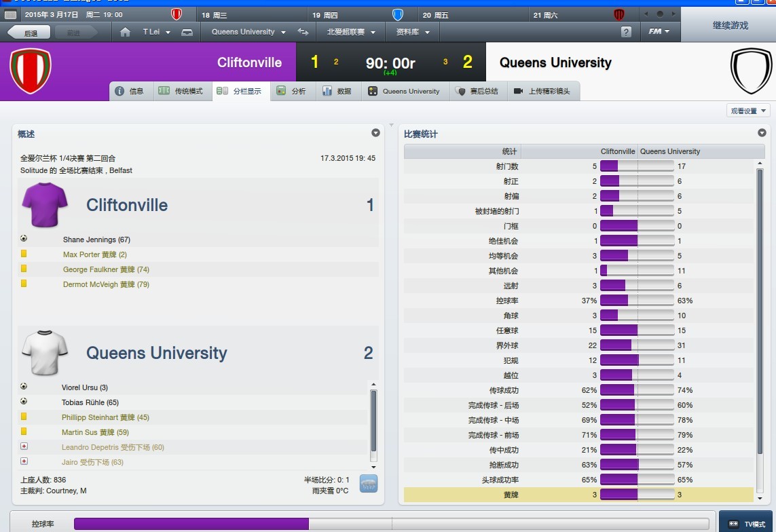Switch to TV模式 view
This screenshot has width=776, height=532.
[747, 524]
